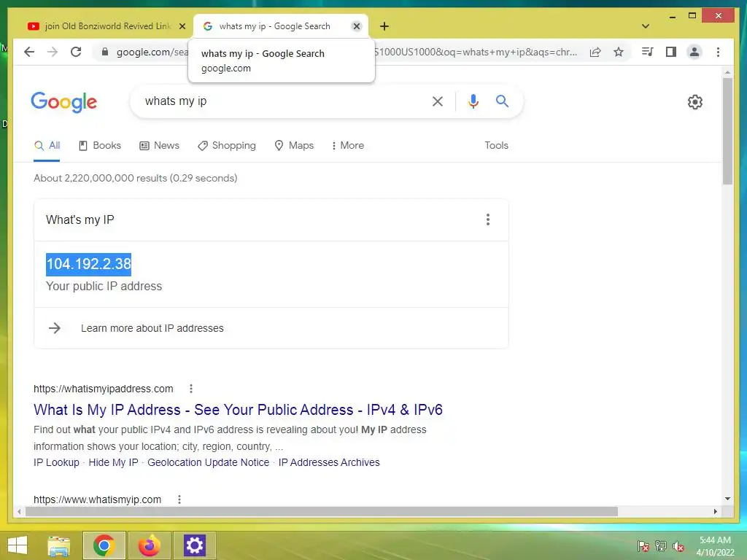Open the Windows Start menu

click(x=18, y=545)
